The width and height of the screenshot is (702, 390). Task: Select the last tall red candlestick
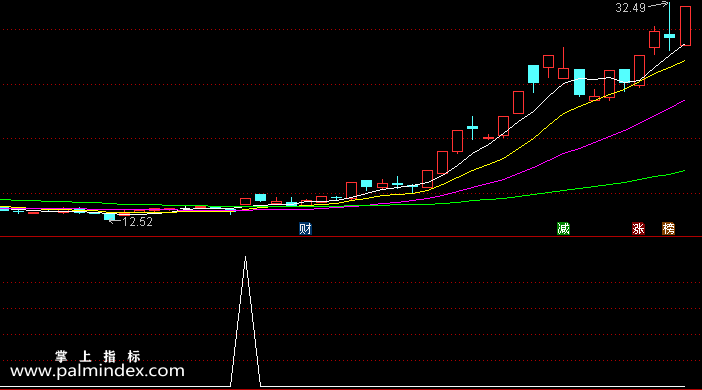pyautogui.click(x=685, y=26)
